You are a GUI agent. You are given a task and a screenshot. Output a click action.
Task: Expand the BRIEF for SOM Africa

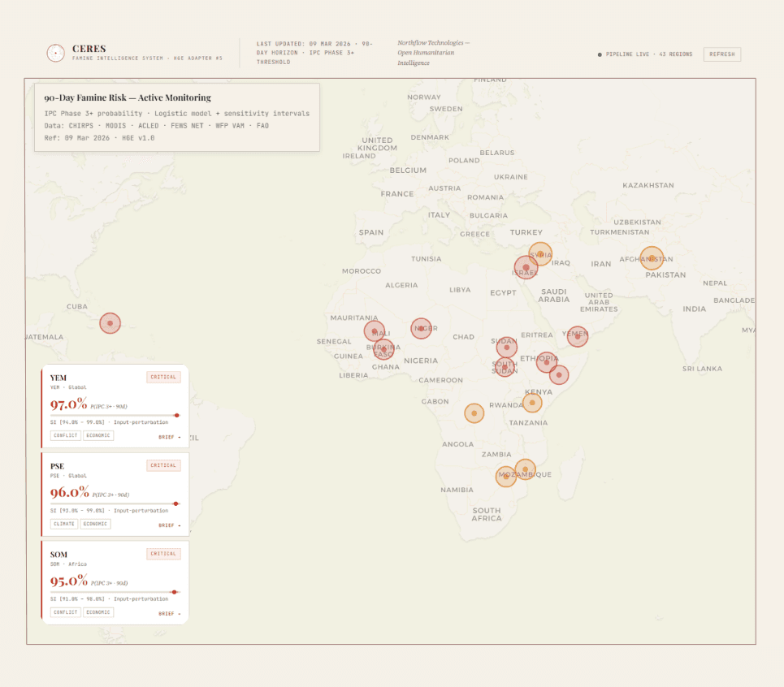point(168,612)
